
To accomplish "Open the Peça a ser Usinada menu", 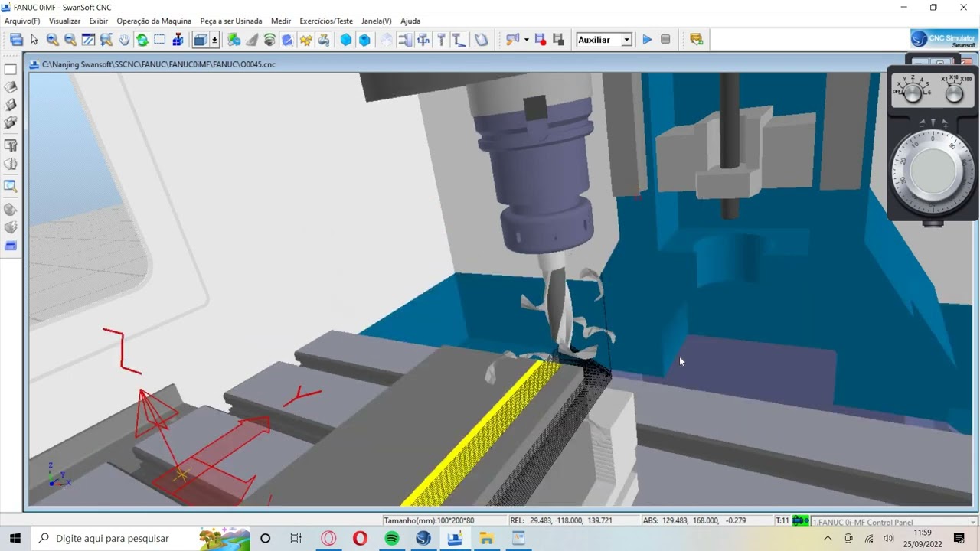I will tap(230, 21).
